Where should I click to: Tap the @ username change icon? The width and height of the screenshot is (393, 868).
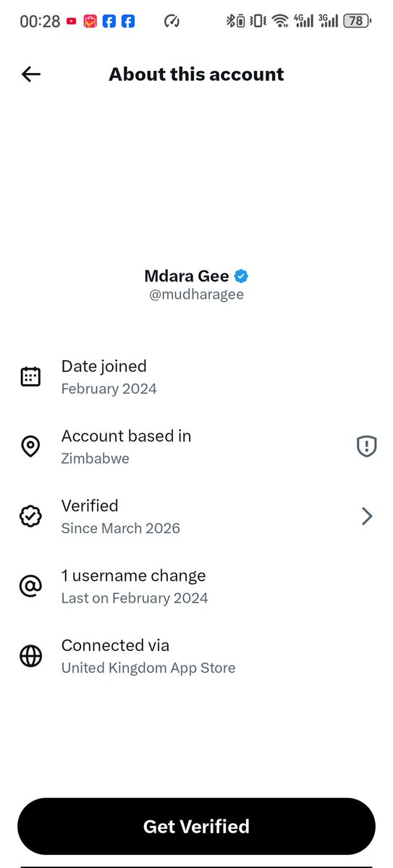(30, 586)
